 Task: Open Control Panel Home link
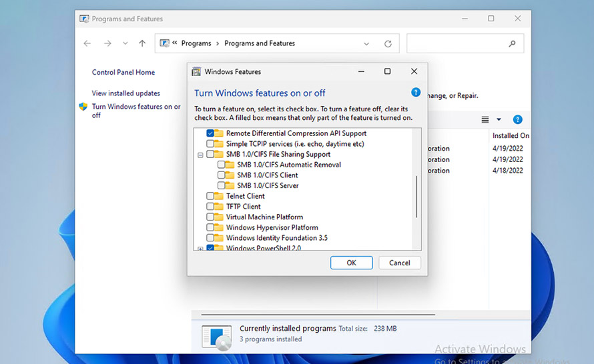click(123, 72)
